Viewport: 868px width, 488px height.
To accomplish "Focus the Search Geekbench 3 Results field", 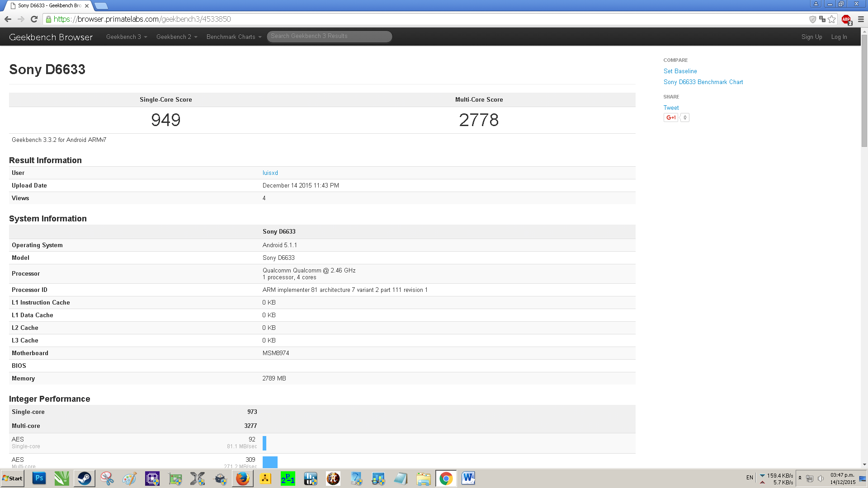I will pyautogui.click(x=329, y=36).
